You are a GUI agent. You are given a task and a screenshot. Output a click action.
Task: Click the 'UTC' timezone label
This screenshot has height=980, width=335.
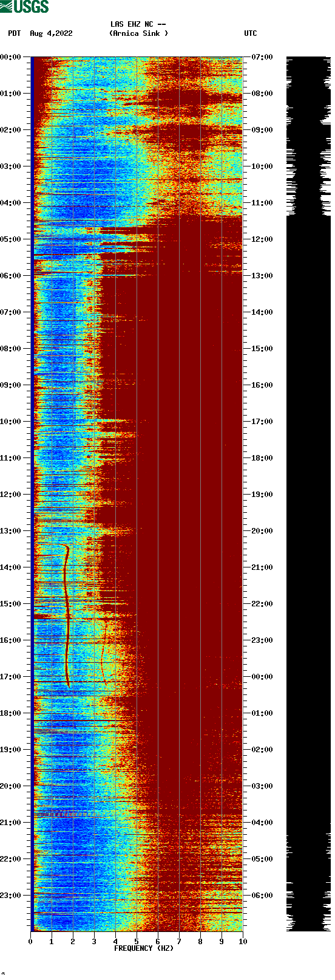251,33
